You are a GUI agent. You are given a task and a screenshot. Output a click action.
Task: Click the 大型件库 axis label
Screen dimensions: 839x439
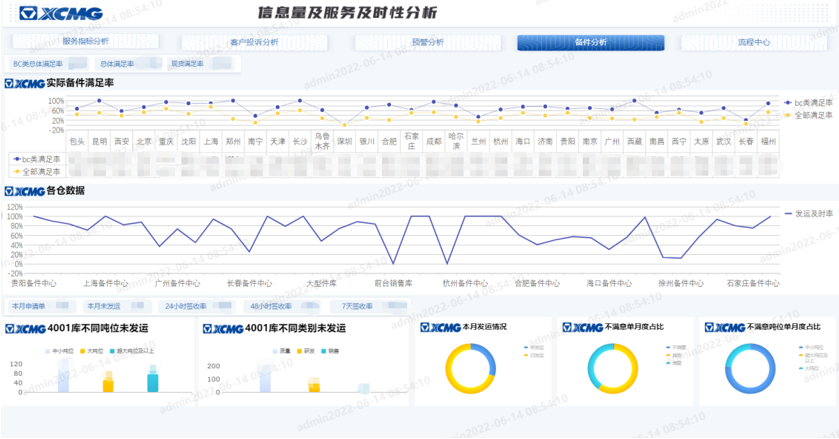[321, 283]
